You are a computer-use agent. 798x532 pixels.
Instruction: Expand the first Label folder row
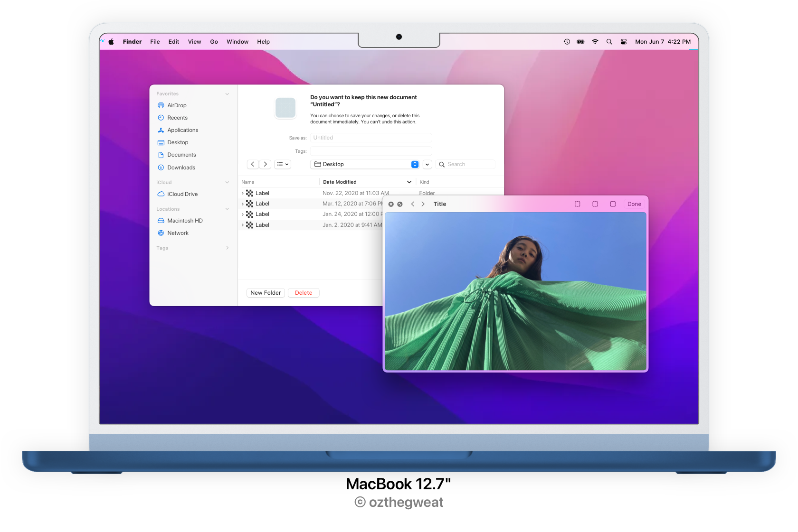pyautogui.click(x=242, y=193)
